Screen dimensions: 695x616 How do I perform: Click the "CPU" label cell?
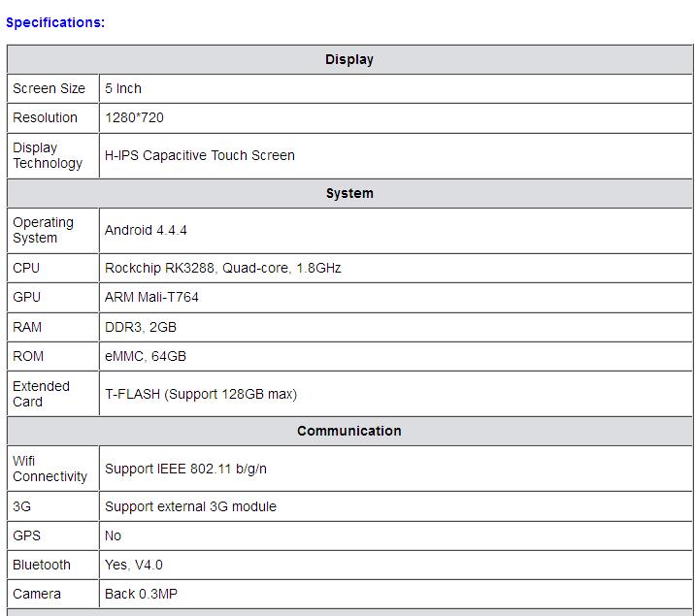tap(52, 268)
